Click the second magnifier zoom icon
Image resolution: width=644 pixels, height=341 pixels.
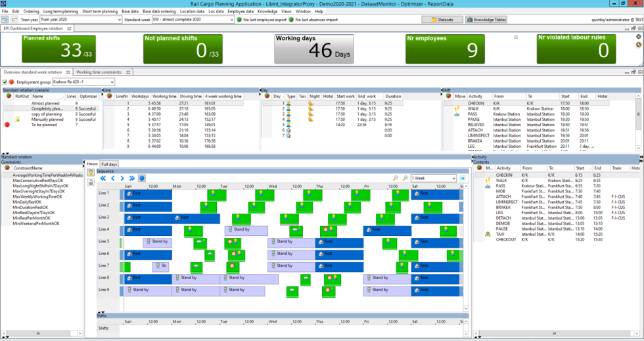(405, 178)
